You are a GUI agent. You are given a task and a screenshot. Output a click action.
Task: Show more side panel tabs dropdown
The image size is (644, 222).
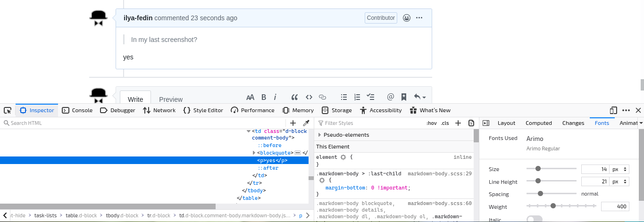click(x=641, y=123)
